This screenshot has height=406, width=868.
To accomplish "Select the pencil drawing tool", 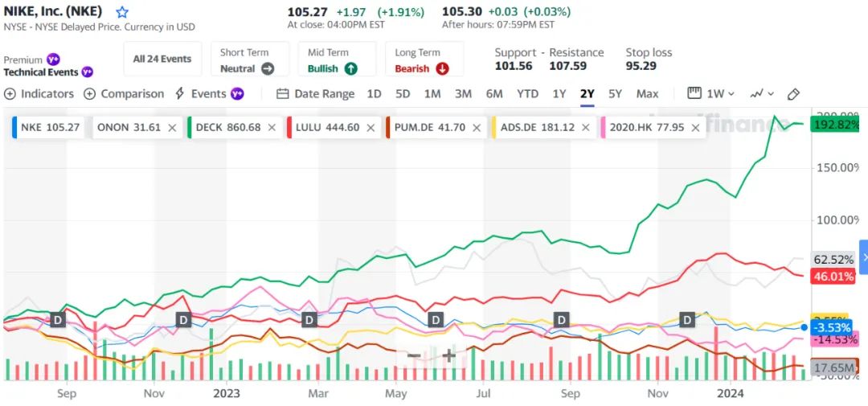I will pos(793,94).
